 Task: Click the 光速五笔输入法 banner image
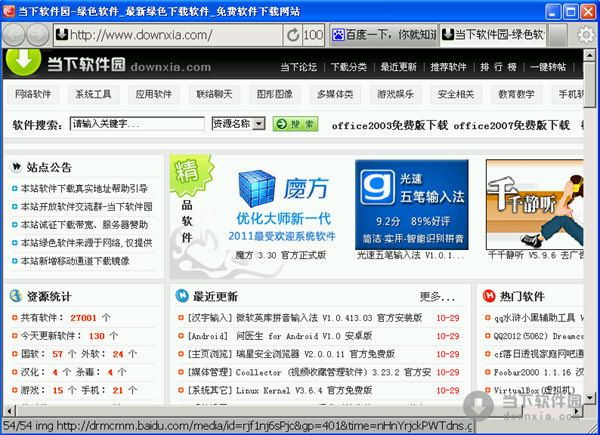(x=411, y=205)
